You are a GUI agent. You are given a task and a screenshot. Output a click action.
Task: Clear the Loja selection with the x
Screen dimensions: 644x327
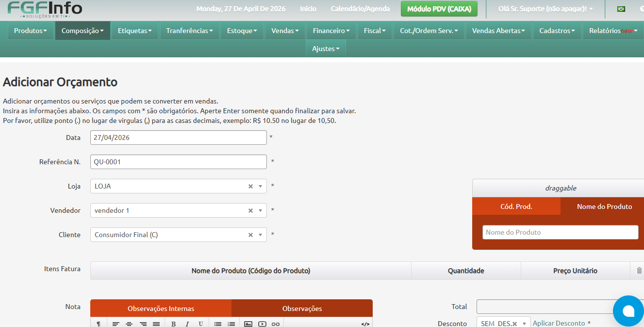click(250, 186)
